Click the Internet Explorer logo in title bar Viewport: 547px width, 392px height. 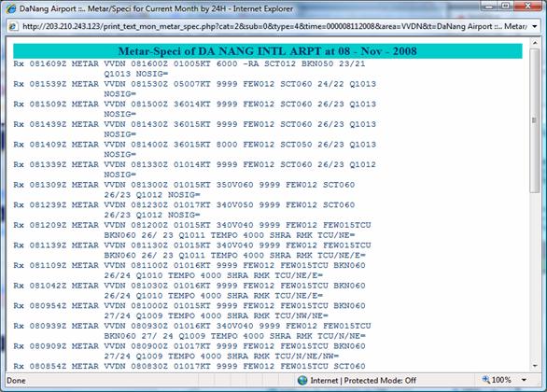click(11, 8)
